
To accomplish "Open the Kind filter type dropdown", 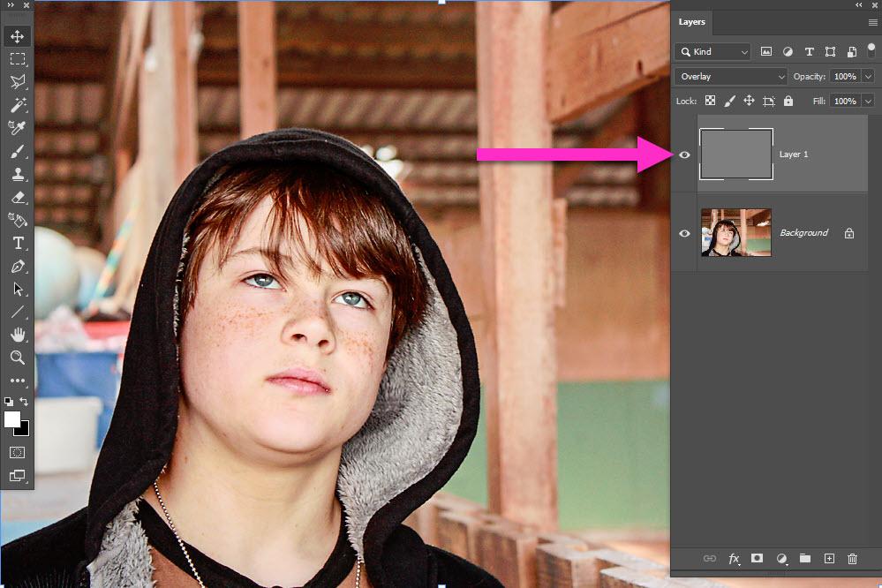I will (x=712, y=52).
